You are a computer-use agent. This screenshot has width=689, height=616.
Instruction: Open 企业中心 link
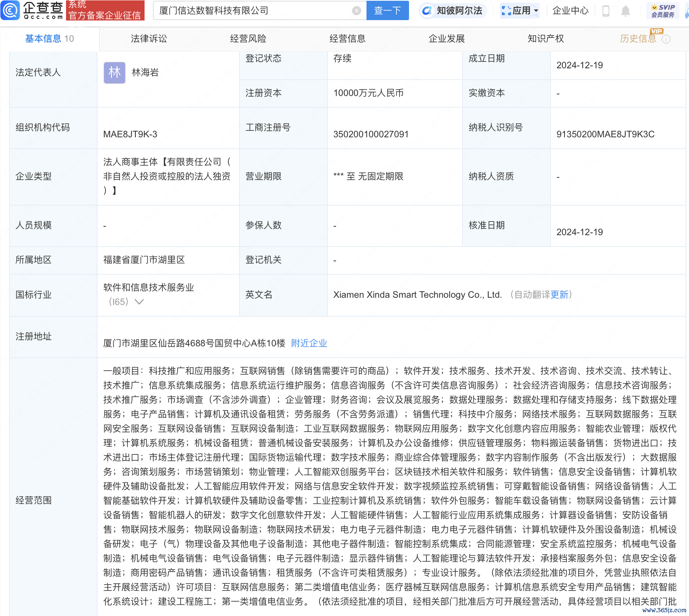click(570, 11)
